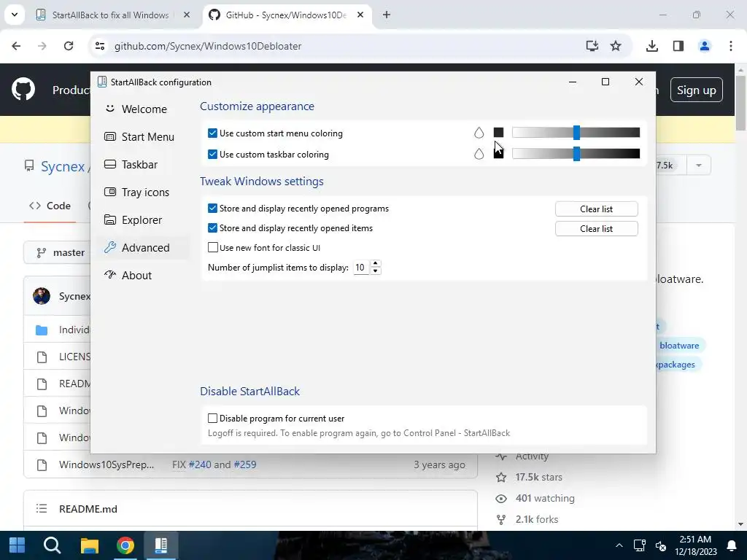
Task: Close the GitHub Windows10Debloater tab
Action: pyautogui.click(x=360, y=15)
